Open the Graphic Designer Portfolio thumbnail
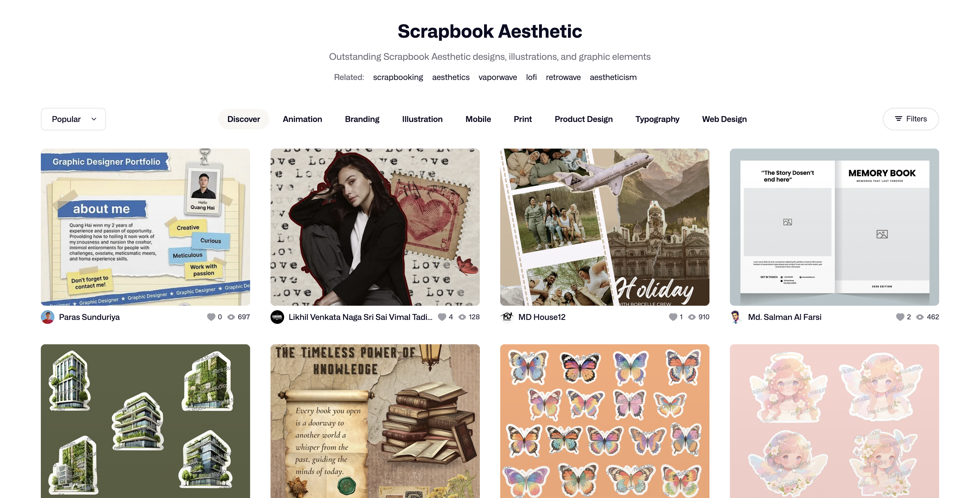980x498 pixels. (x=145, y=227)
